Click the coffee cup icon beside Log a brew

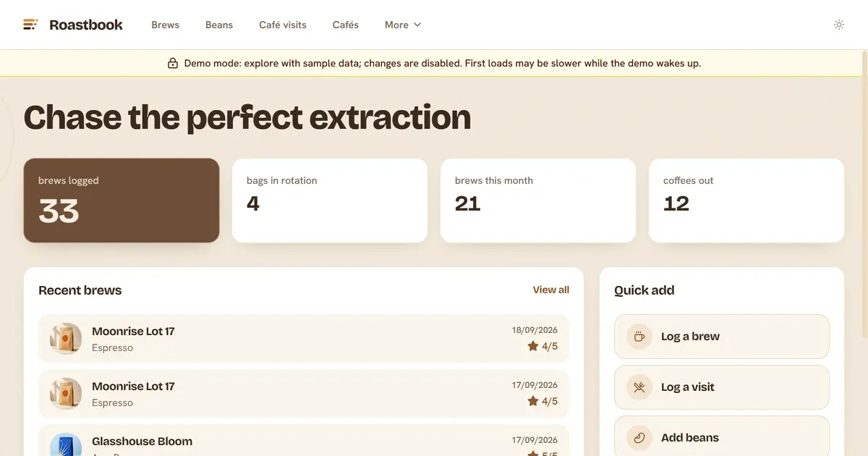coord(639,337)
